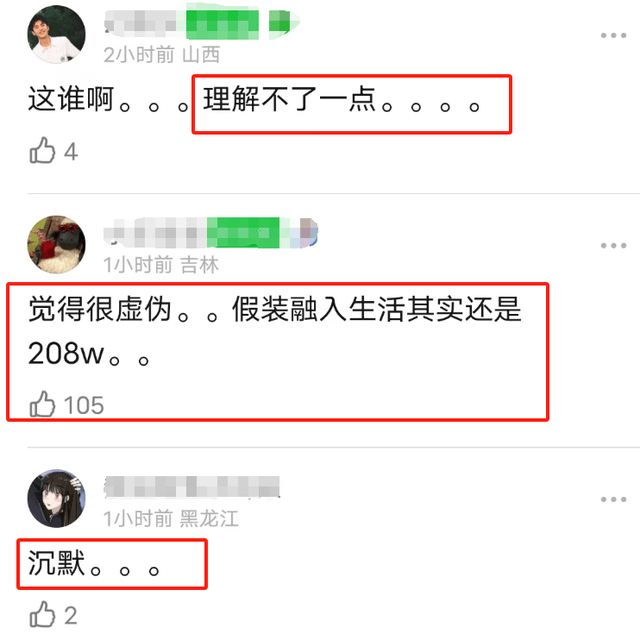The height and width of the screenshot is (640, 640).
Task: Tap the blurred username of Jilin commenter
Action: (x=211, y=233)
